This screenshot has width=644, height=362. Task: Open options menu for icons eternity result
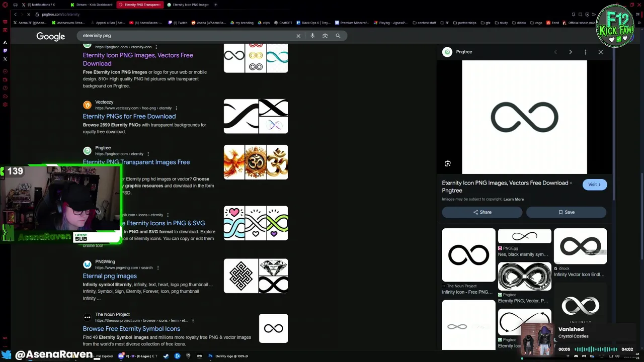click(x=168, y=215)
